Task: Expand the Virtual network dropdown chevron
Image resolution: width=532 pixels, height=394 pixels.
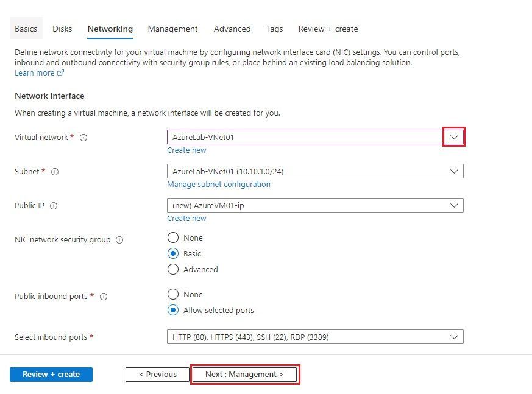Action: (454, 137)
